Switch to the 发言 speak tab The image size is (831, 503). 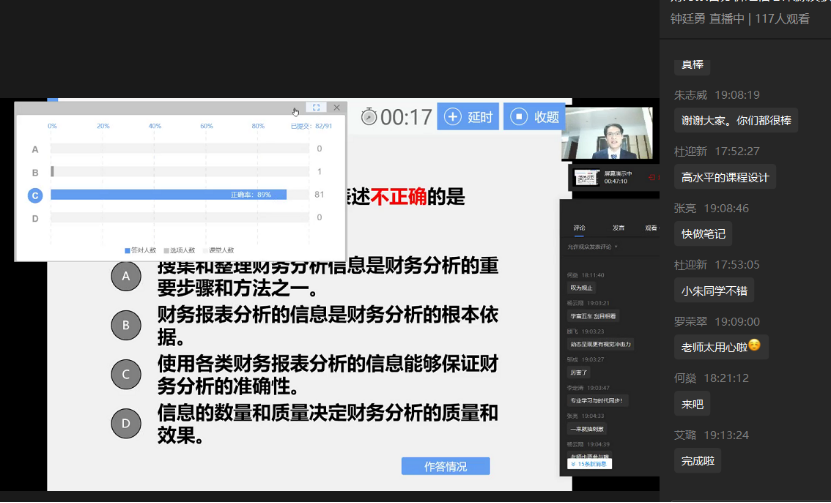[x=618, y=228]
